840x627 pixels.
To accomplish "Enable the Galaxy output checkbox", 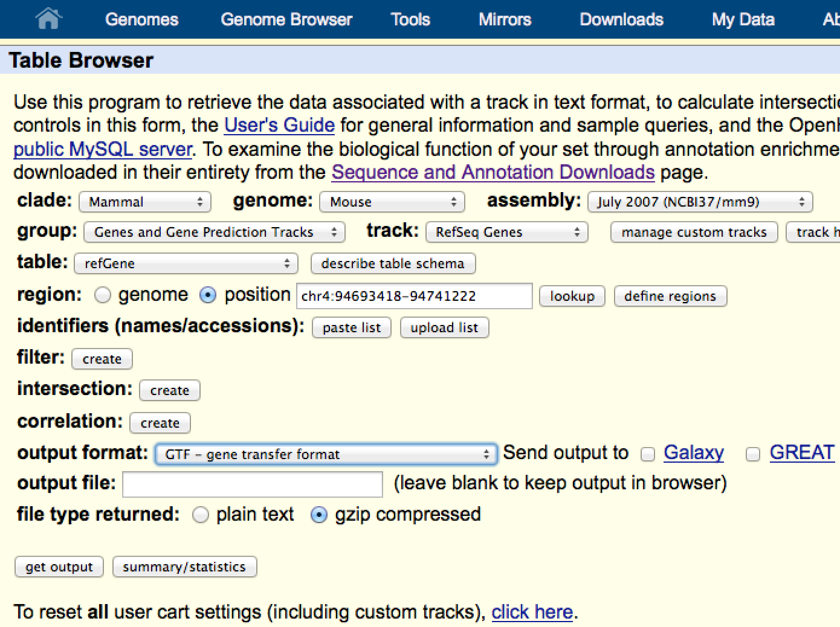I will [648, 454].
